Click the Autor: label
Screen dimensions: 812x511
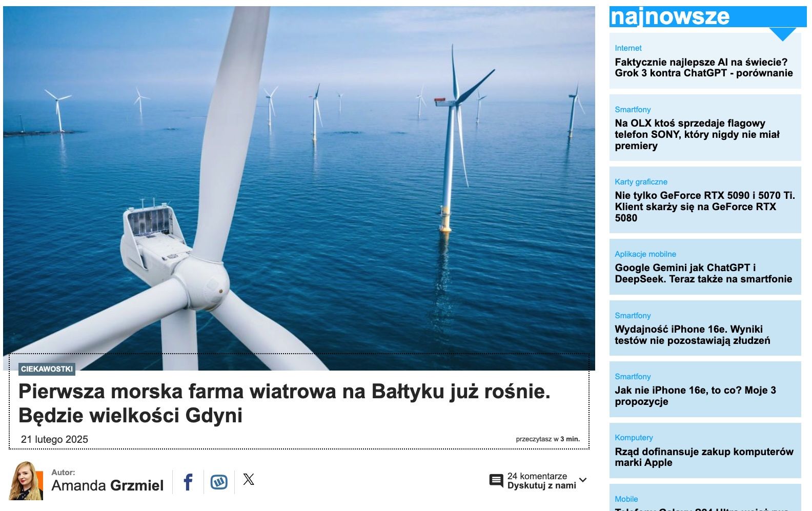(63, 473)
